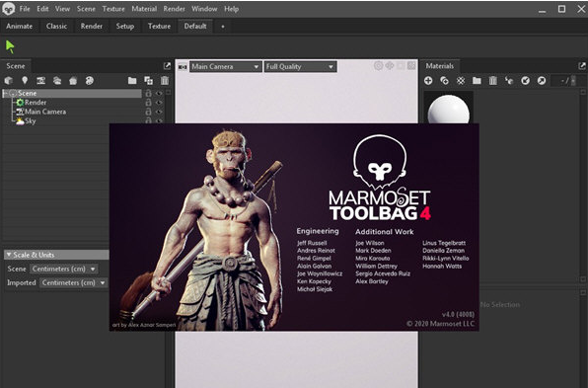588x388 pixels.
Task: Open the Full Quality dropdown
Action: [x=300, y=67]
